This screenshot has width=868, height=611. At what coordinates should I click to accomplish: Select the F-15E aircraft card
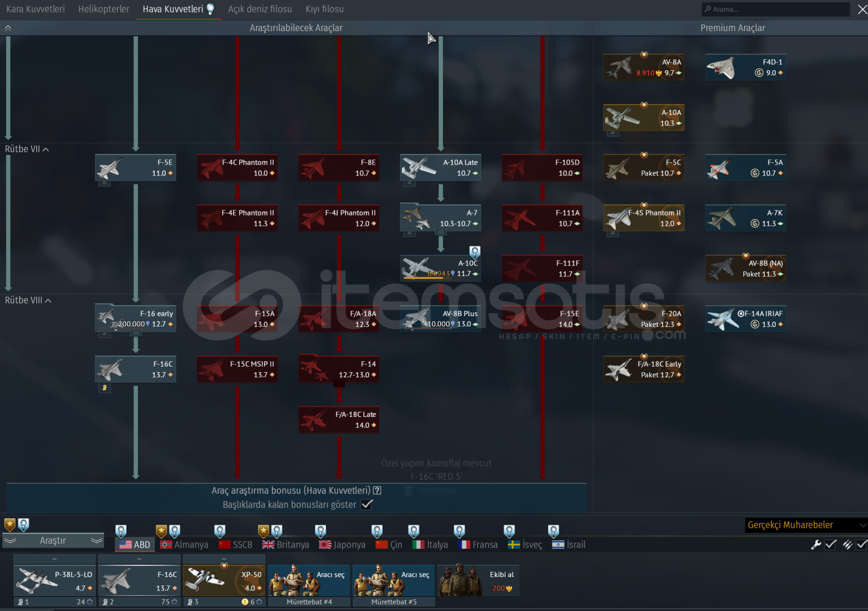(x=542, y=319)
